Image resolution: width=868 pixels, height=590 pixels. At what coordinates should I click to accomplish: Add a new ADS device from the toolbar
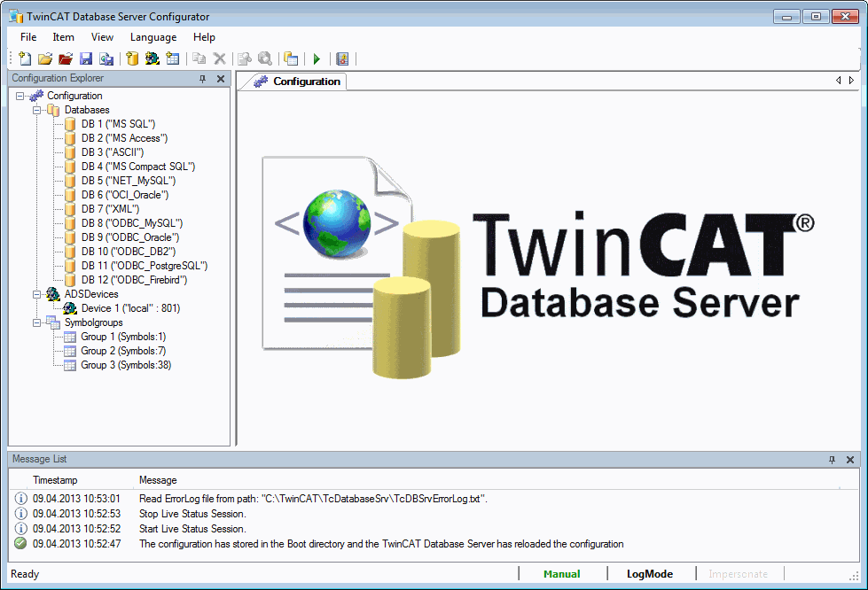(x=152, y=58)
